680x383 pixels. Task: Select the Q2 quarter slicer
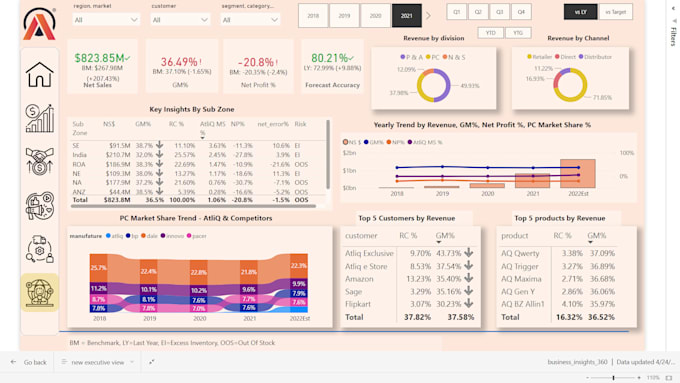tap(478, 12)
